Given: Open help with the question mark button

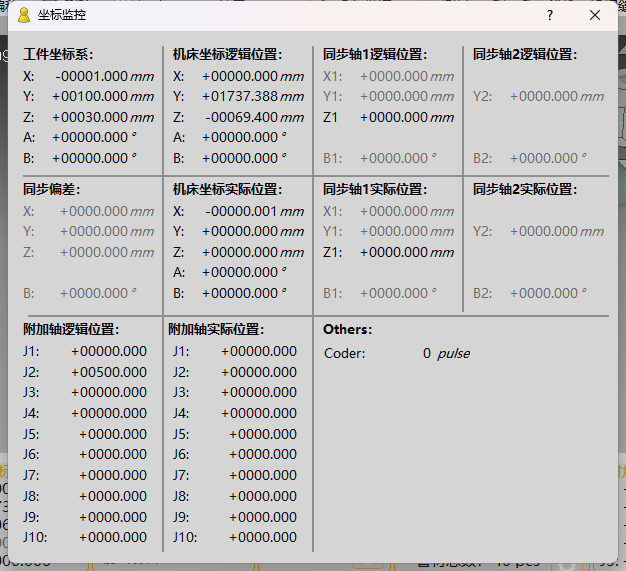Looking at the screenshot, I should (x=549, y=16).
